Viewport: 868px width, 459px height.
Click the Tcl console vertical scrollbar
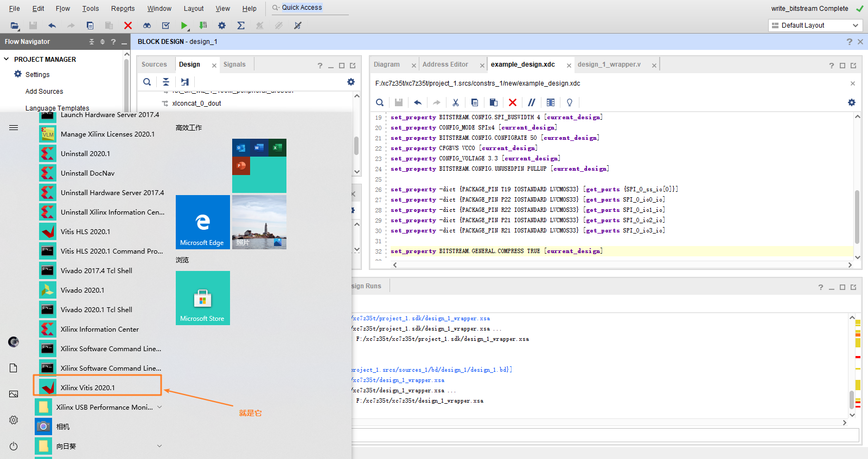[852, 399]
